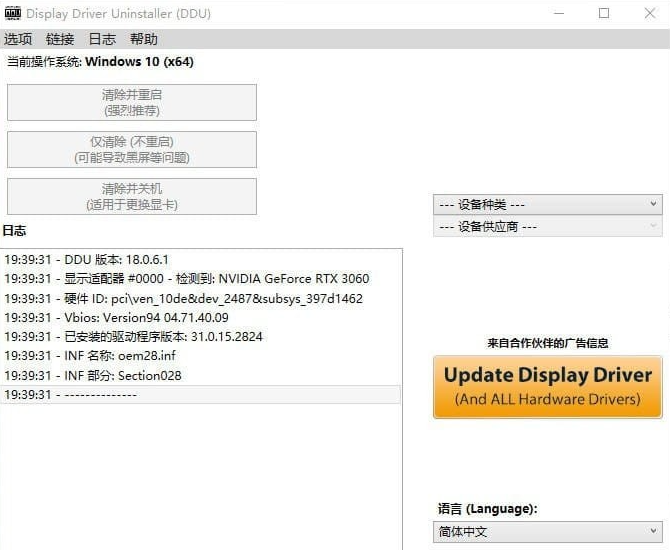Maximize the DDU window

point(604,13)
